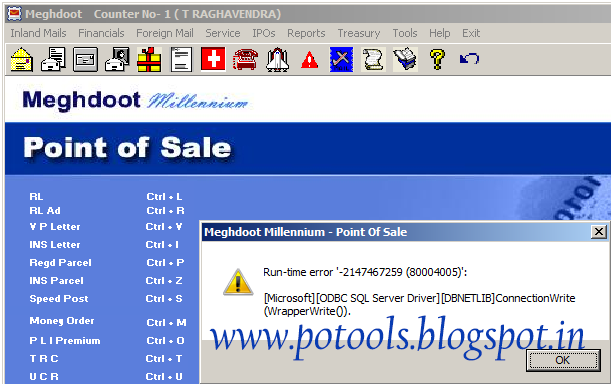Click the paper scroll toolbar icon

pos(373,59)
